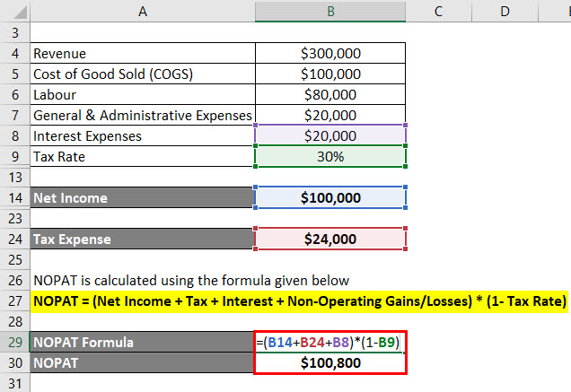The width and height of the screenshot is (571, 392).
Task: Select row 5 header
Action: coord(15,74)
